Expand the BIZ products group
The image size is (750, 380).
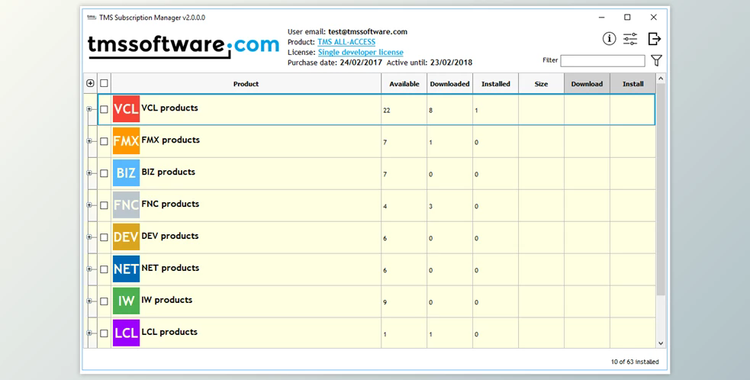point(89,173)
